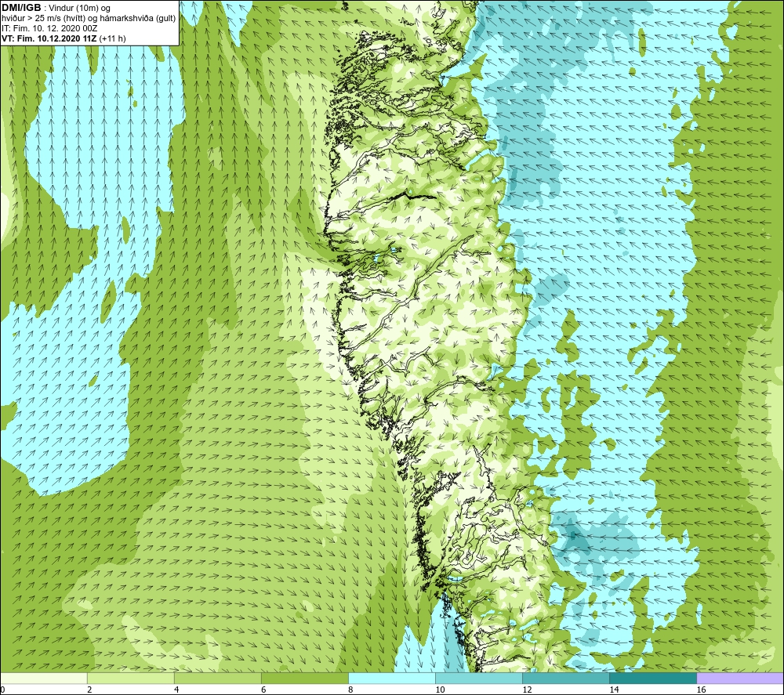Click the turquoise 10–12 m/s legend swatch
Screen dimensions: 784x695
tap(478, 678)
